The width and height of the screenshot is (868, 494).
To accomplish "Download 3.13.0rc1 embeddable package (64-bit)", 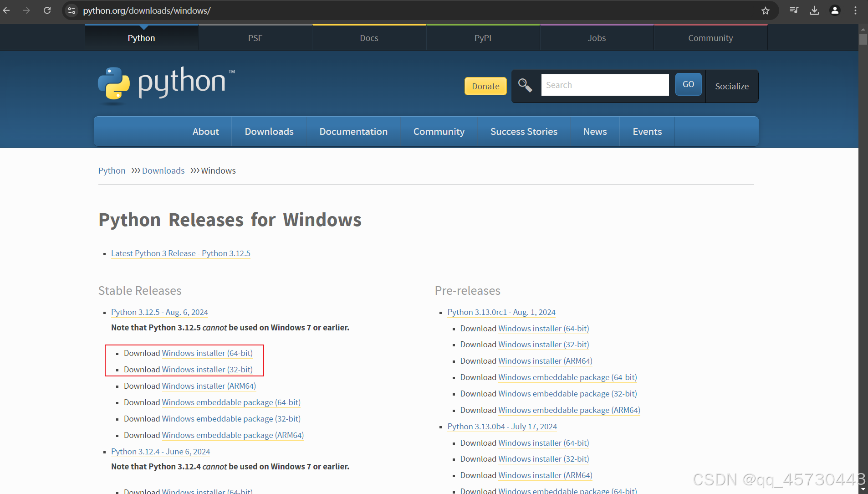I will [x=568, y=377].
